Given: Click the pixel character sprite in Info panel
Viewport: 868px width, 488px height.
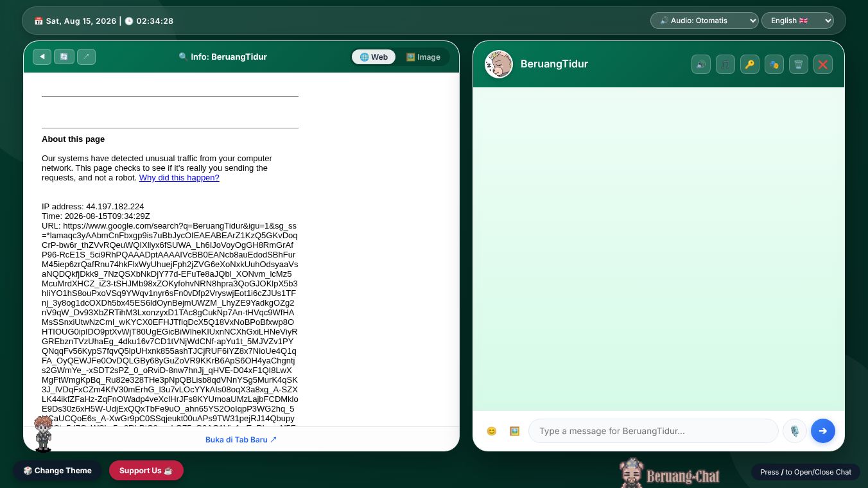Looking at the screenshot, I should [43, 433].
